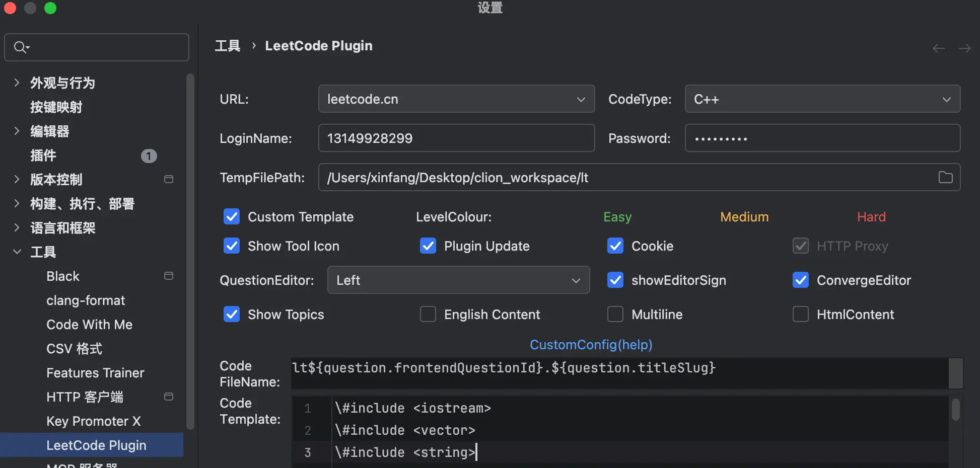980x468 pixels.
Task: Click the HTTP 客户端 project-level settings icon
Action: coord(169,397)
